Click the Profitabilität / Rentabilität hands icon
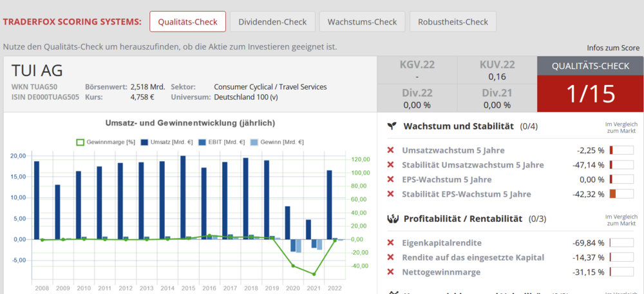Viewport: 644px width, 294px height. pos(393,219)
